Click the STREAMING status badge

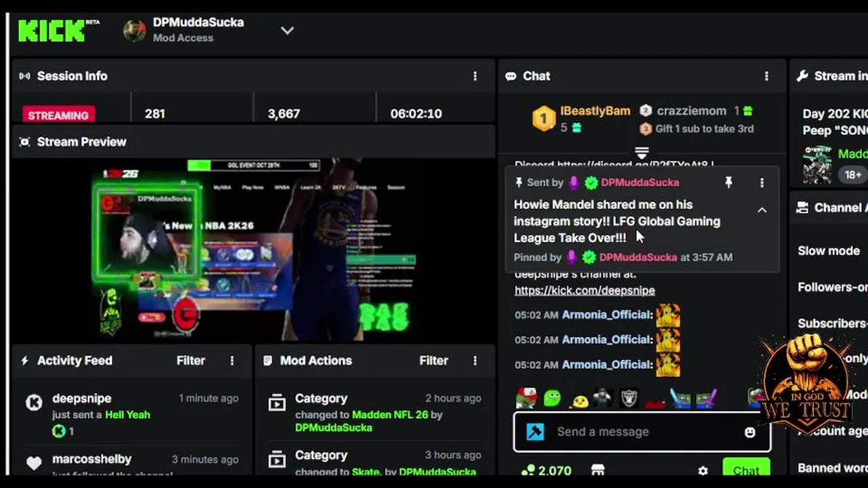(x=58, y=115)
